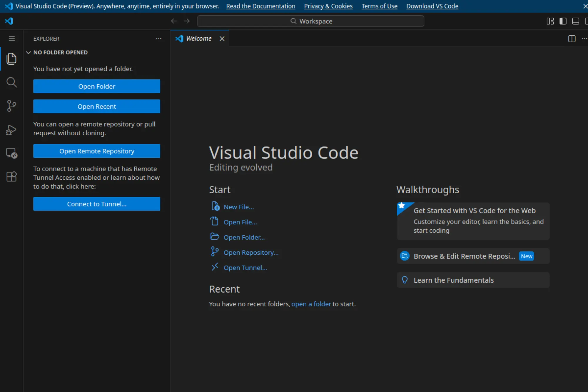Select the Explorer icon in the Activity Bar

pyautogui.click(x=11, y=59)
